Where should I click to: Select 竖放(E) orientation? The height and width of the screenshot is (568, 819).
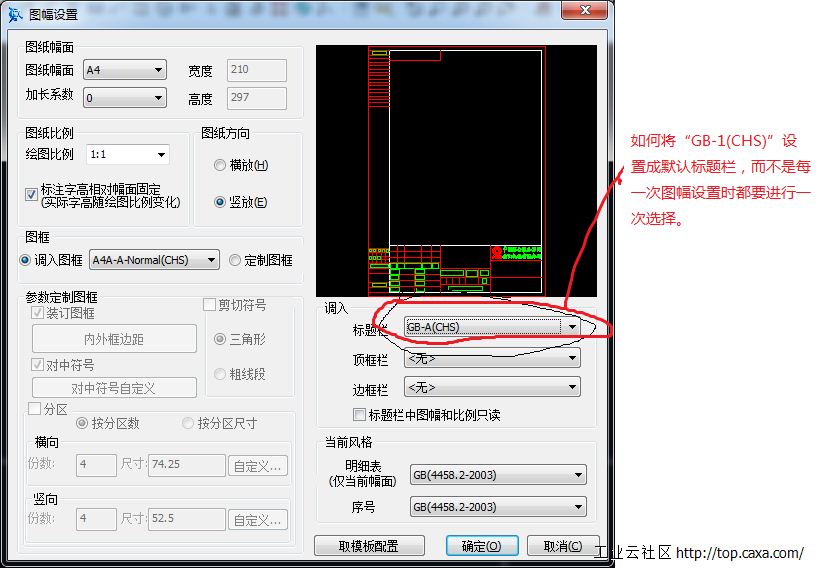coord(220,202)
